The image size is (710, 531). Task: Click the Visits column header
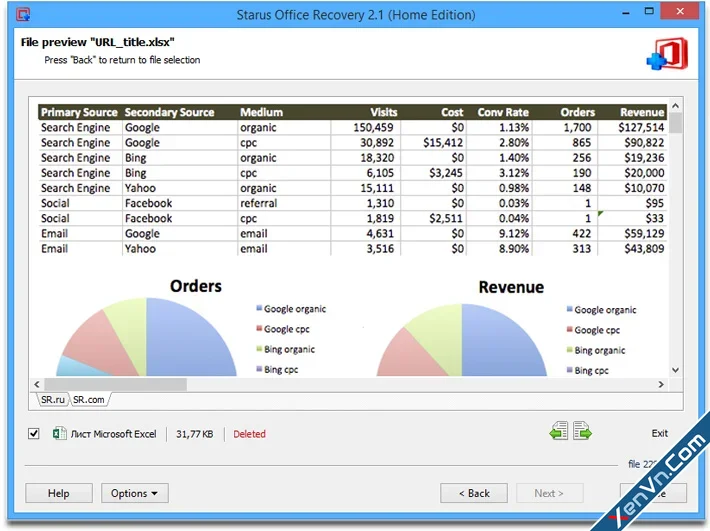click(x=384, y=112)
